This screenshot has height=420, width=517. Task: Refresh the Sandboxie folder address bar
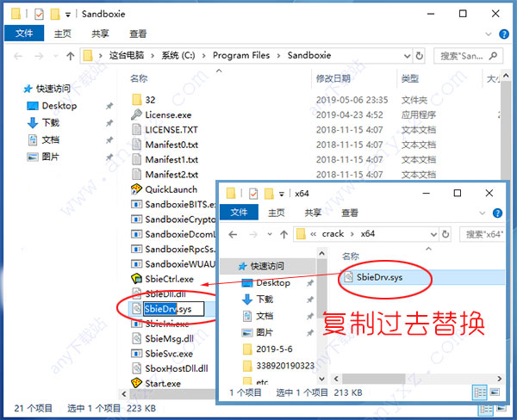[419, 56]
